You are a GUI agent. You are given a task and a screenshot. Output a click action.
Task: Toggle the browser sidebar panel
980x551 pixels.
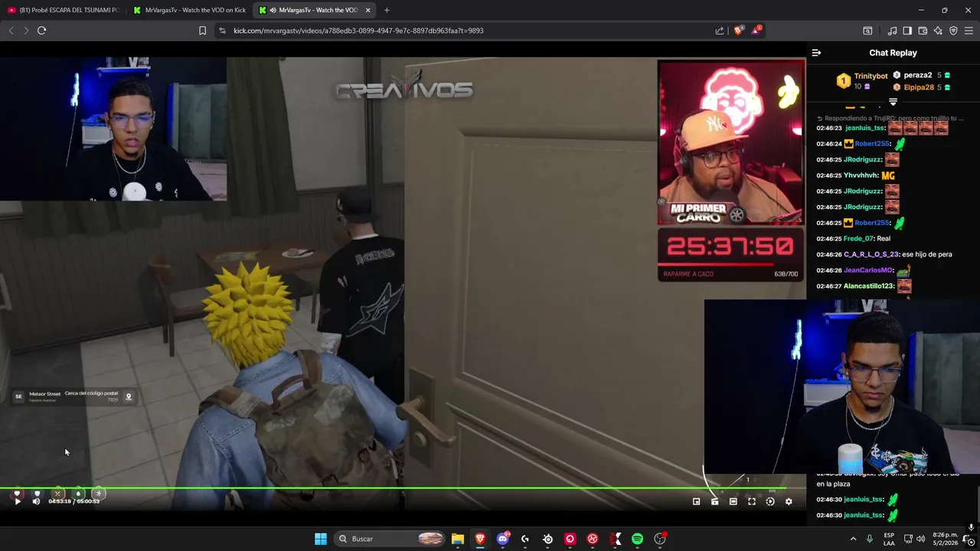907,31
